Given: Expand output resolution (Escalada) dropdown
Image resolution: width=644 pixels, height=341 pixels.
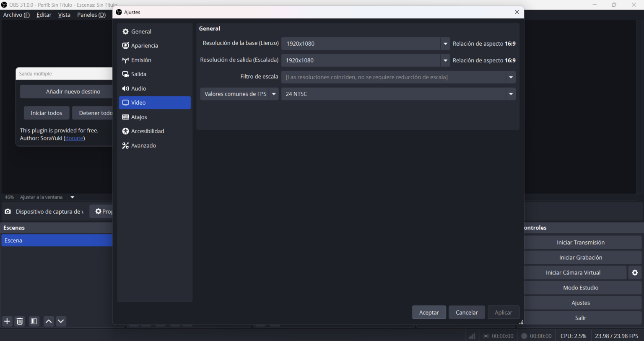Looking at the screenshot, I should tap(445, 60).
